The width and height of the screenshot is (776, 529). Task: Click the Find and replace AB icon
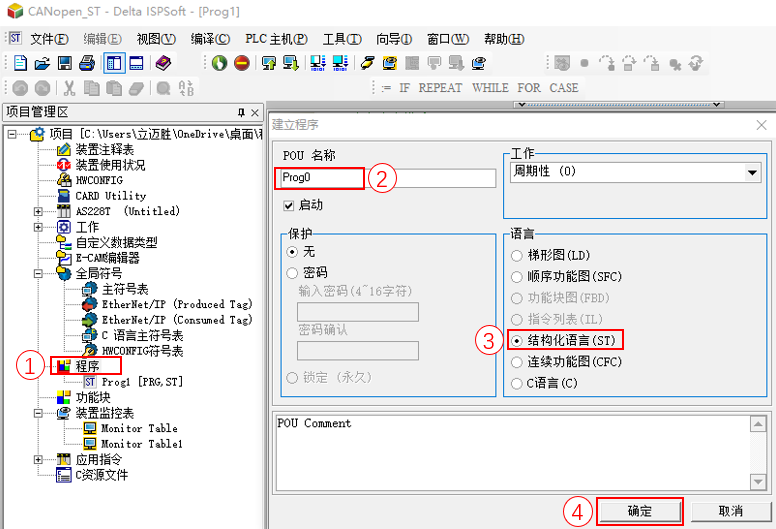coord(186,88)
